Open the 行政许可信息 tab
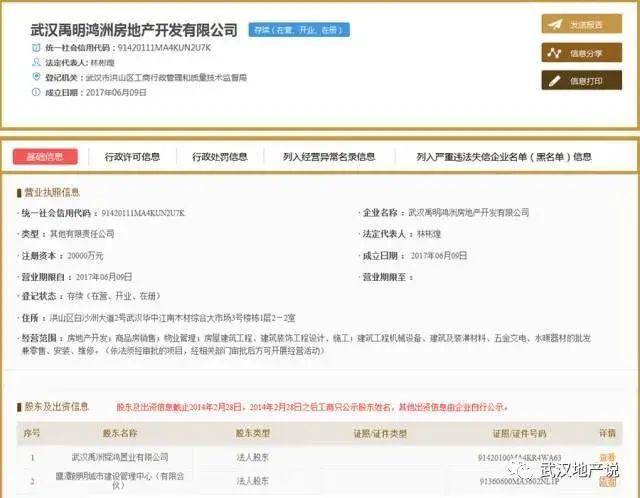The image size is (640, 498). pyautogui.click(x=132, y=157)
